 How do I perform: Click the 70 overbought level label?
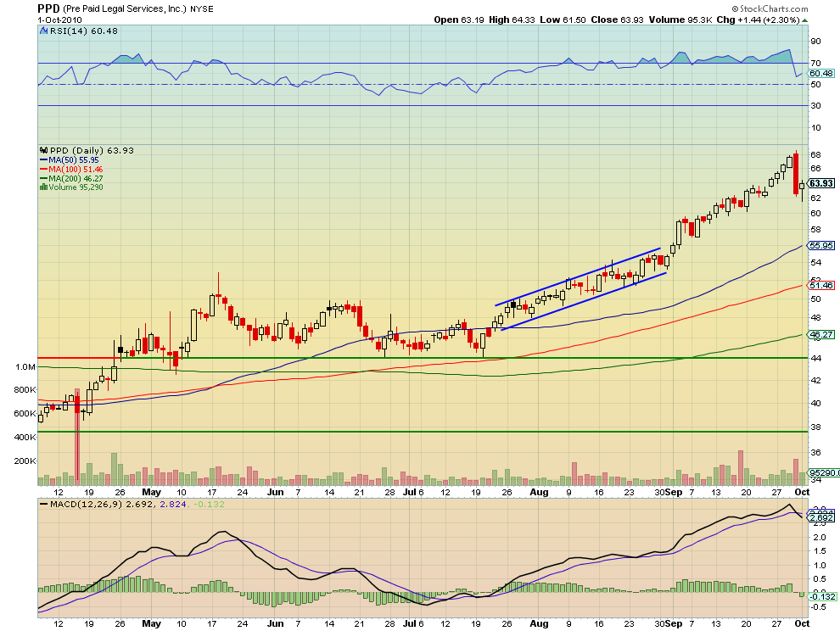[815, 64]
